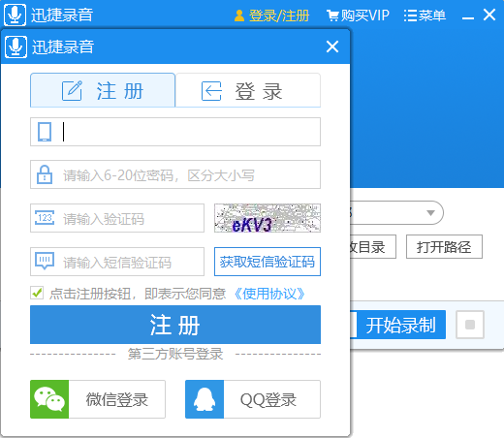Click the text 点击注册按钮，即表示您同意
The width and height of the screenshot is (504, 438).
(x=138, y=294)
